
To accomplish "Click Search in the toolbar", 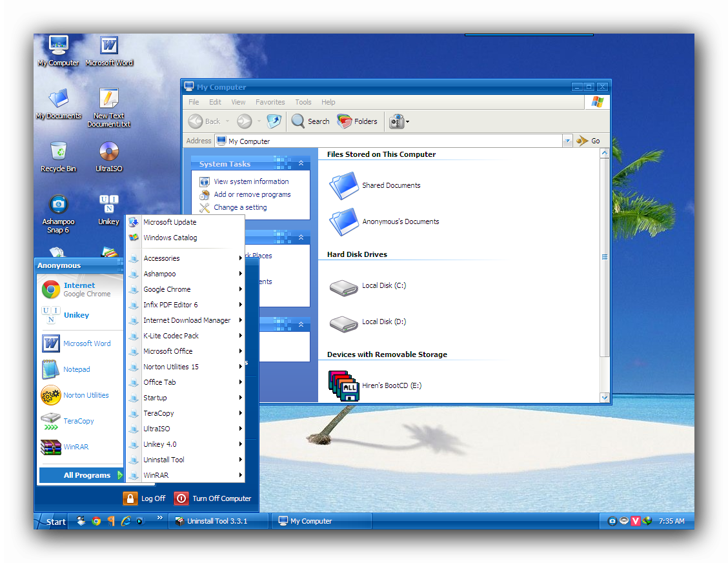I will coord(310,121).
